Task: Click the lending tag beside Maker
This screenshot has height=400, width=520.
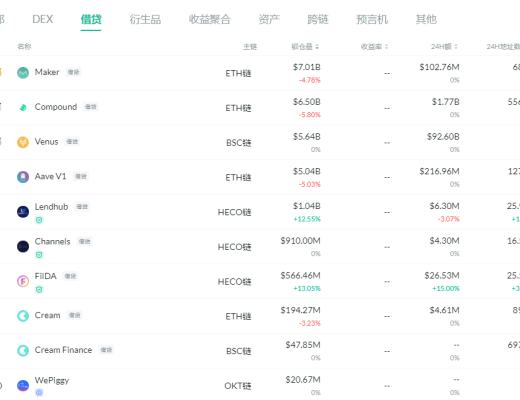Action: tap(73, 72)
